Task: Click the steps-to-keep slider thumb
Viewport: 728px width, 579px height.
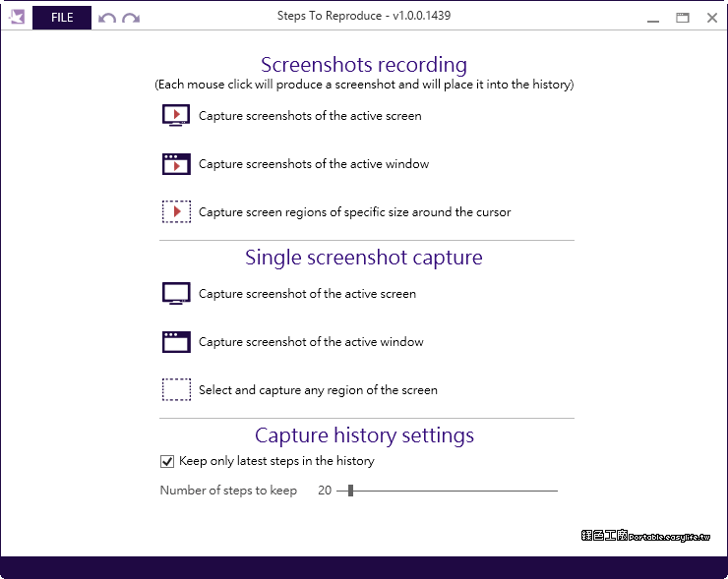Action: (350, 491)
